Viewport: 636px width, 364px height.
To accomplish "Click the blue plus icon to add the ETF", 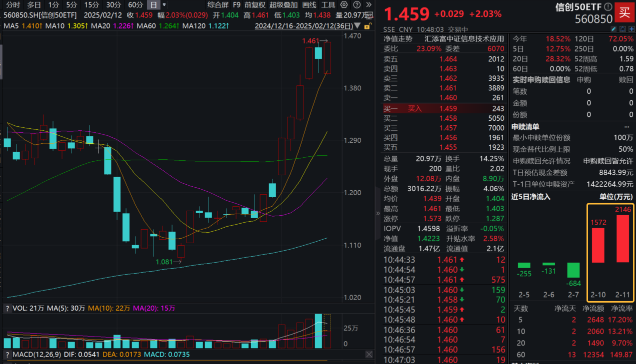I will [x=631, y=29].
